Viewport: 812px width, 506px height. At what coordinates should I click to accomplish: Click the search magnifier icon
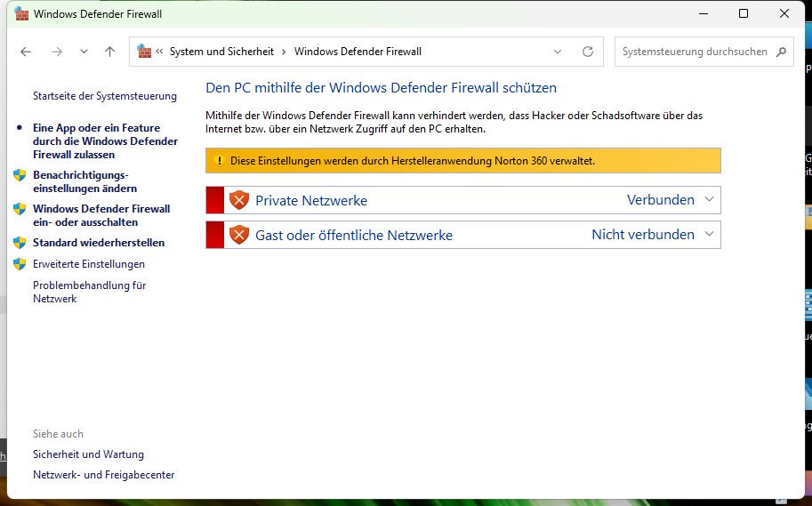[x=782, y=52]
